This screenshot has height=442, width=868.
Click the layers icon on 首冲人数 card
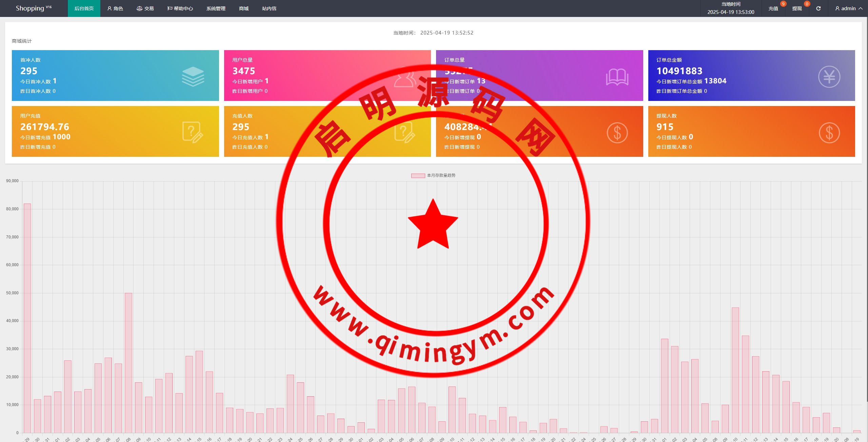pos(193,77)
